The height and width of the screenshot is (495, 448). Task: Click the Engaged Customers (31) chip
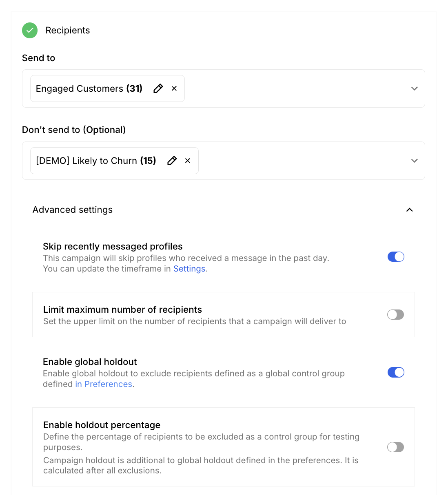89,88
